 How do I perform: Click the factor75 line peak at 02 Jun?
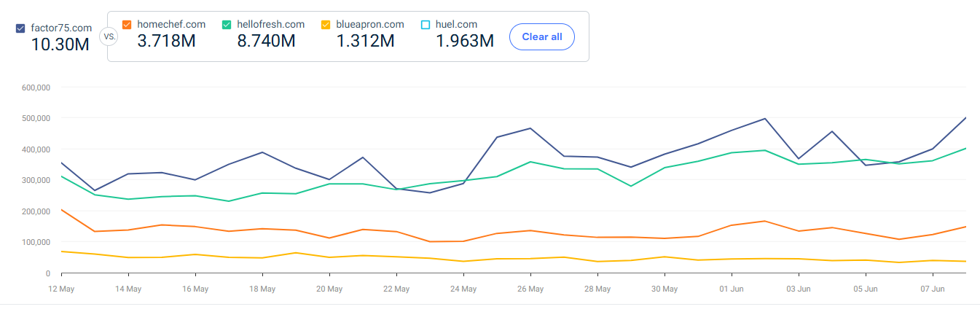point(764,118)
